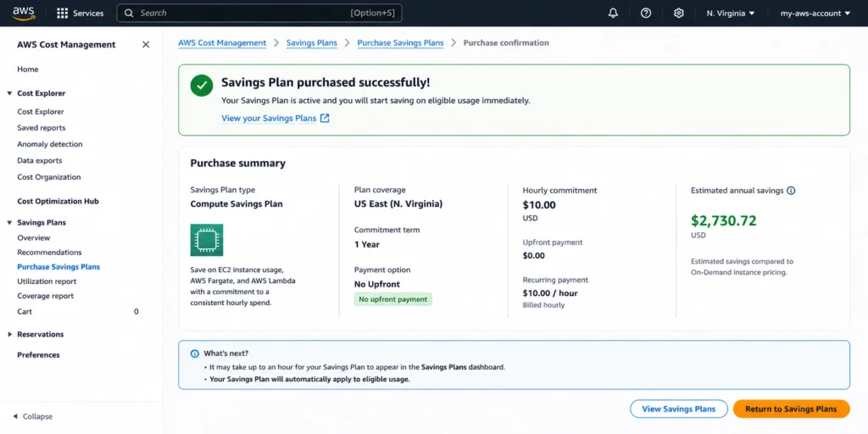
Task: Click the AWS Cost Management breadcrumb
Action: (222, 42)
